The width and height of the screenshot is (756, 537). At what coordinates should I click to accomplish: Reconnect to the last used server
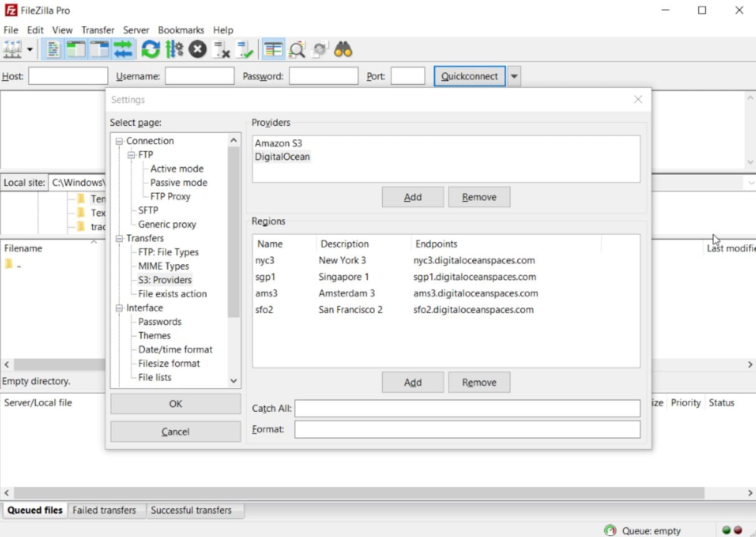click(245, 49)
